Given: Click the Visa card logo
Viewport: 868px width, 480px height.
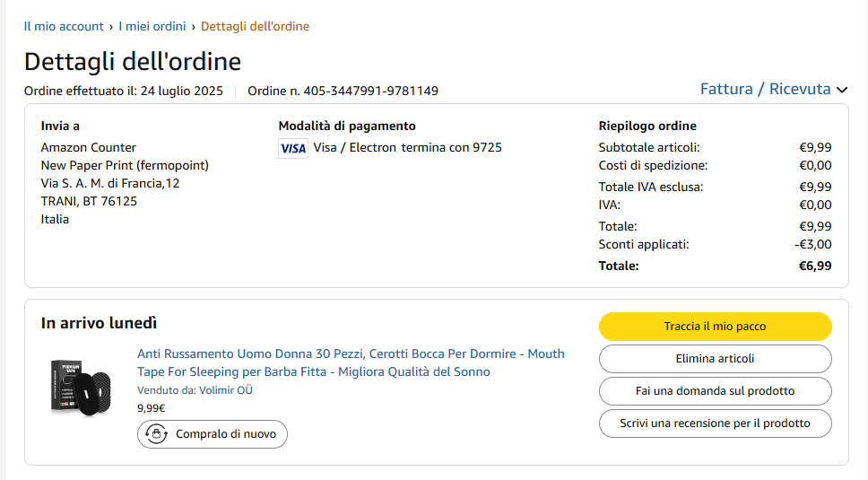Looking at the screenshot, I should pyautogui.click(x=293, y=148).
